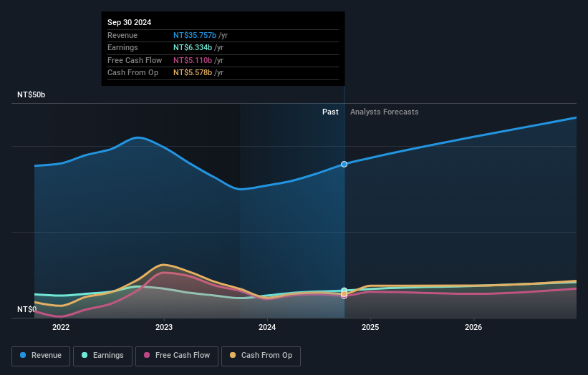Screen dimensions: 588x375
Task: Click the NT$0 y-axis label
Action: 26,309
